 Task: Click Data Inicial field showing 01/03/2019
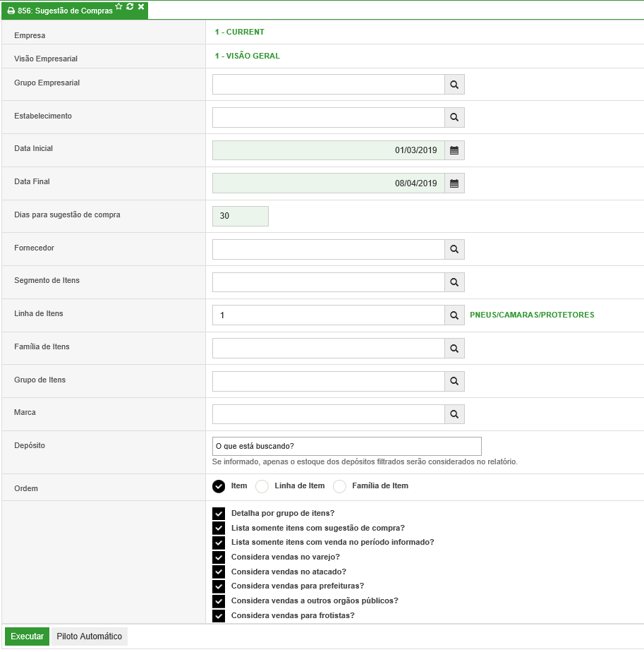[x=329, y=150]
